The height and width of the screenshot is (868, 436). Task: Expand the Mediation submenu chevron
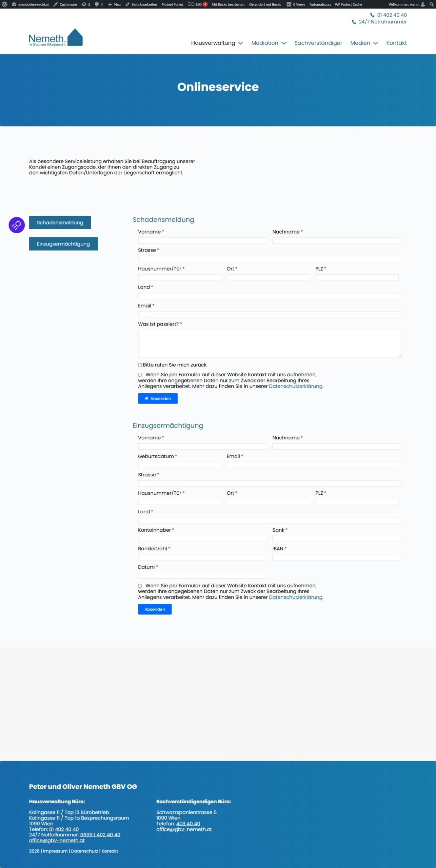[x=284, y=43]
